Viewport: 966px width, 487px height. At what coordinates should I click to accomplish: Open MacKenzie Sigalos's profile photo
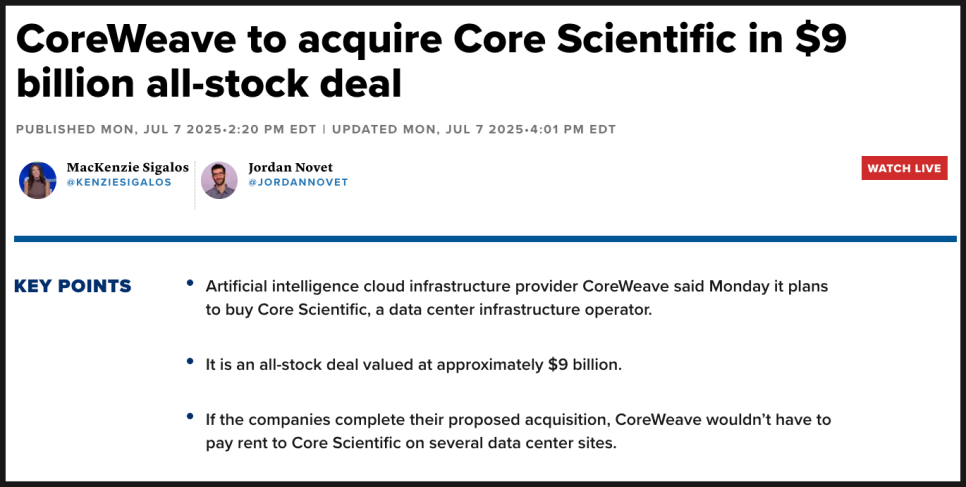point(38,180)
